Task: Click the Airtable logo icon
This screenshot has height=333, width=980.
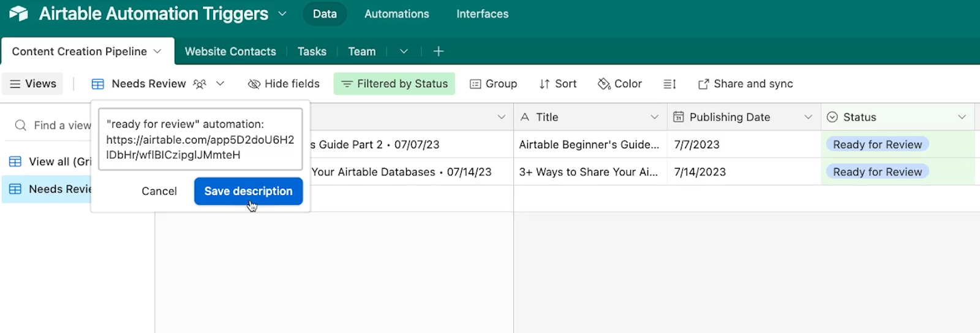Action: tap(19, 13)
